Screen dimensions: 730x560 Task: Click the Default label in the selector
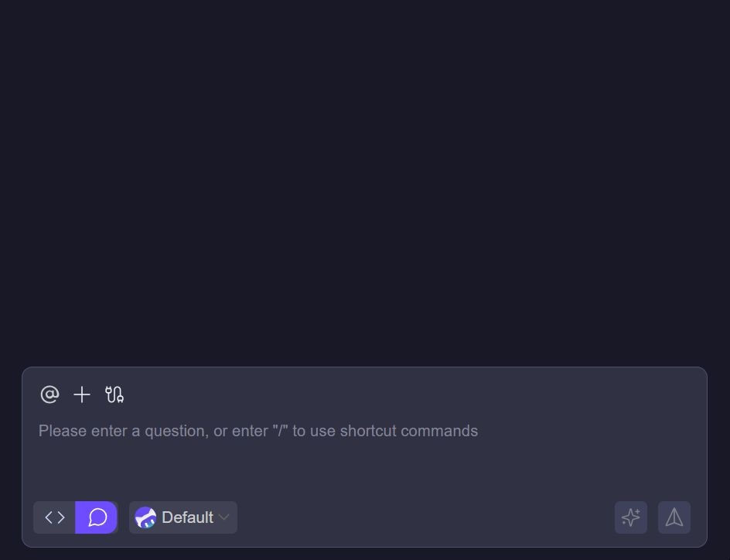[187, 517]
